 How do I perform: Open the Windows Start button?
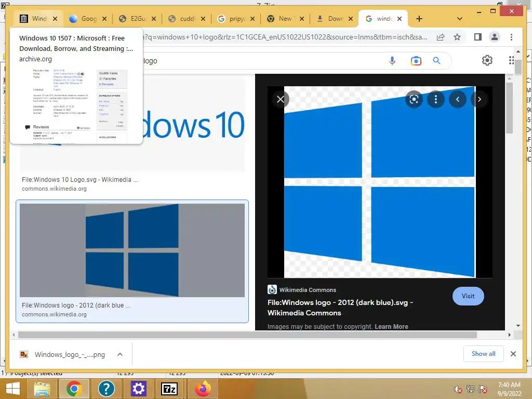coord(13,389)
